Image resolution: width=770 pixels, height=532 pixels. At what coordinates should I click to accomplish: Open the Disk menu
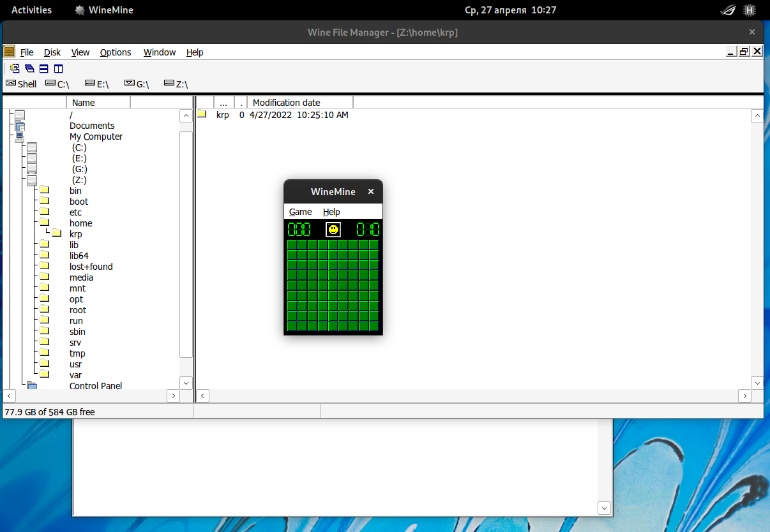pyautogui.click(x=52, y=52)
